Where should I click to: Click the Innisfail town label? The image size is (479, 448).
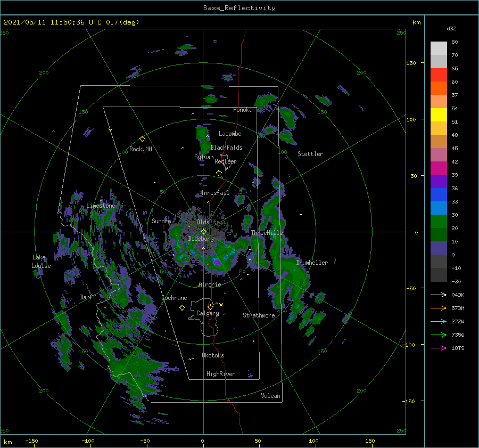(x=215, y=193)
